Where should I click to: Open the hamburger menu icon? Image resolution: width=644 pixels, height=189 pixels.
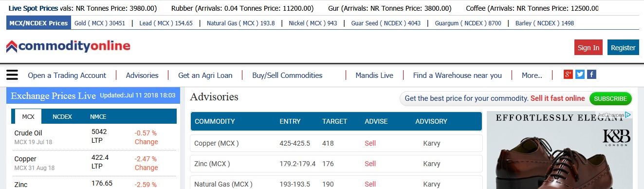12,75
